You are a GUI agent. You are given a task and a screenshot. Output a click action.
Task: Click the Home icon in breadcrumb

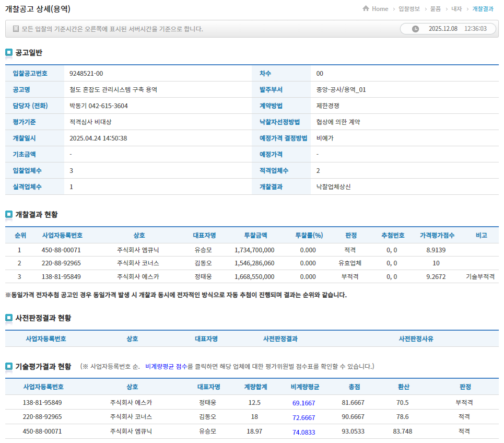click(366, 8)
